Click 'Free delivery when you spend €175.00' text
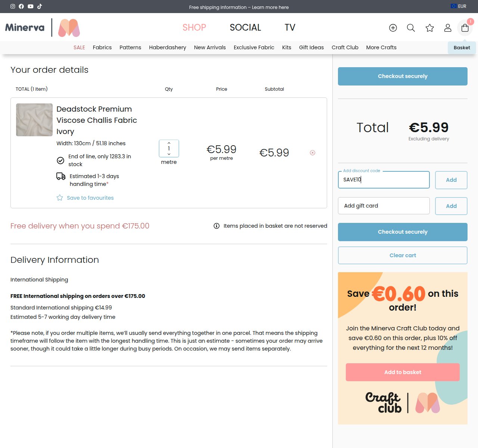478x448 pixels. coord(80,226)
